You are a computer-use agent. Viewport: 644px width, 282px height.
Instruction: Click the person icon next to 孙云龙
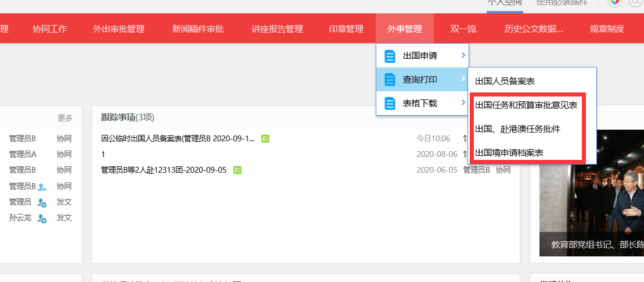[42, 219]
